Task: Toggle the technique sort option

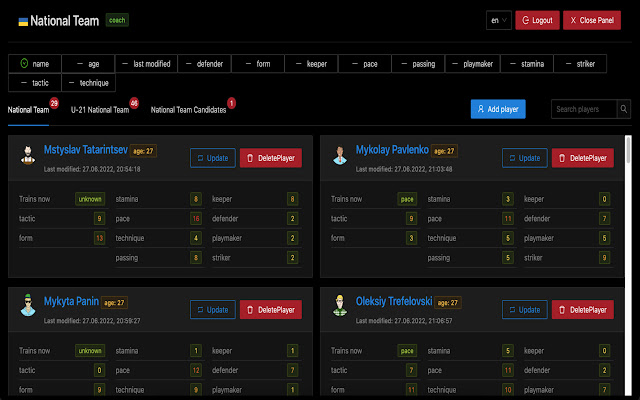Action: point(89,83)
